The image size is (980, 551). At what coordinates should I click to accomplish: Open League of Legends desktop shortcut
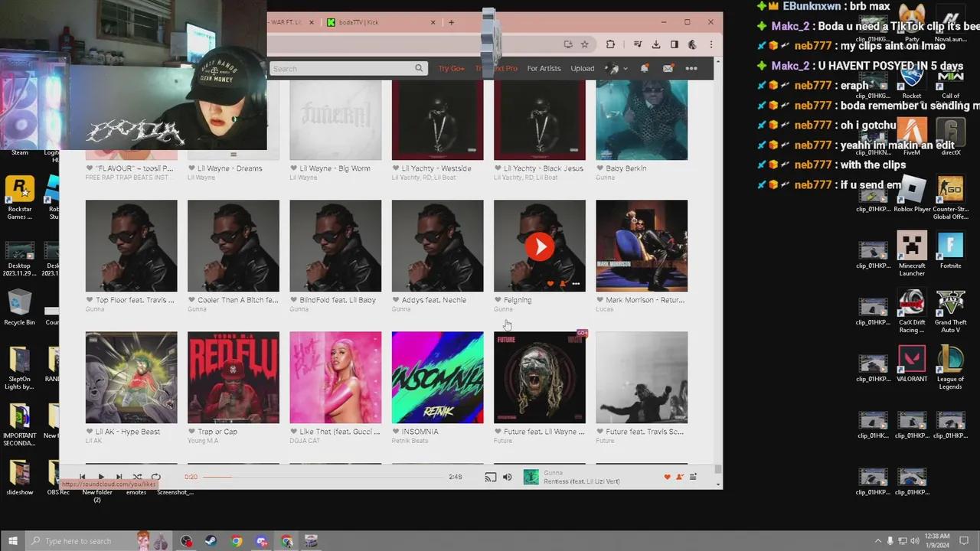point(950,368)
